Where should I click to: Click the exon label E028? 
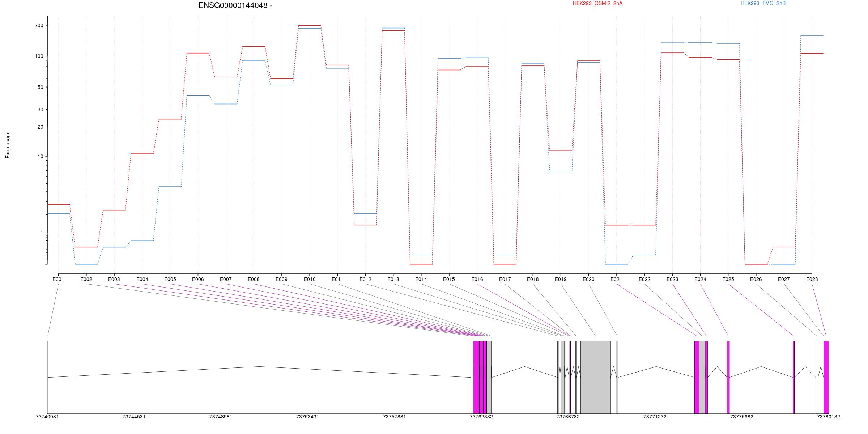click(812, 279)
